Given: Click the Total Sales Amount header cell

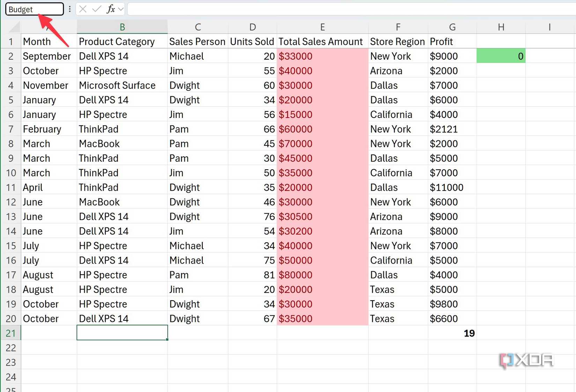Looking at the screenshot, I should point(323,42).
